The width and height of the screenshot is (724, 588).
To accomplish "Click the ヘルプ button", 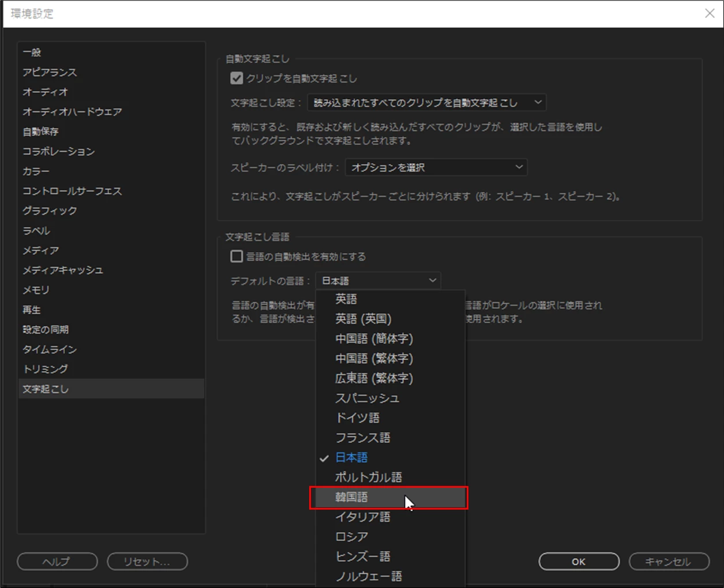I will tap(57, 561).
